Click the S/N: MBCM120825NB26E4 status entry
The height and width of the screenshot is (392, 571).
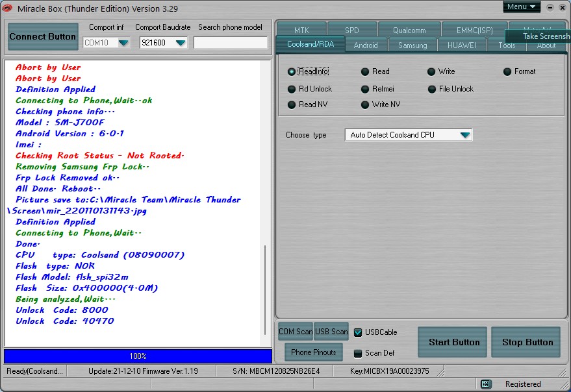276,371
